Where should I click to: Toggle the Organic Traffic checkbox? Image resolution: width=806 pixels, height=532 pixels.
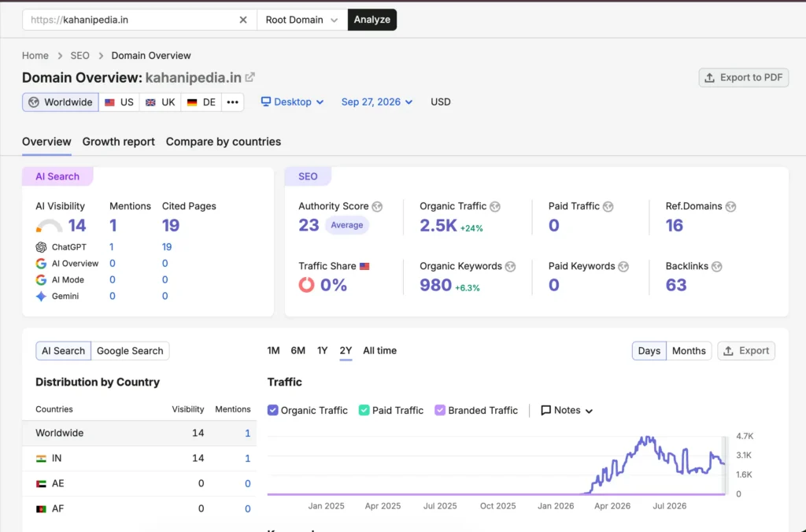273,410
